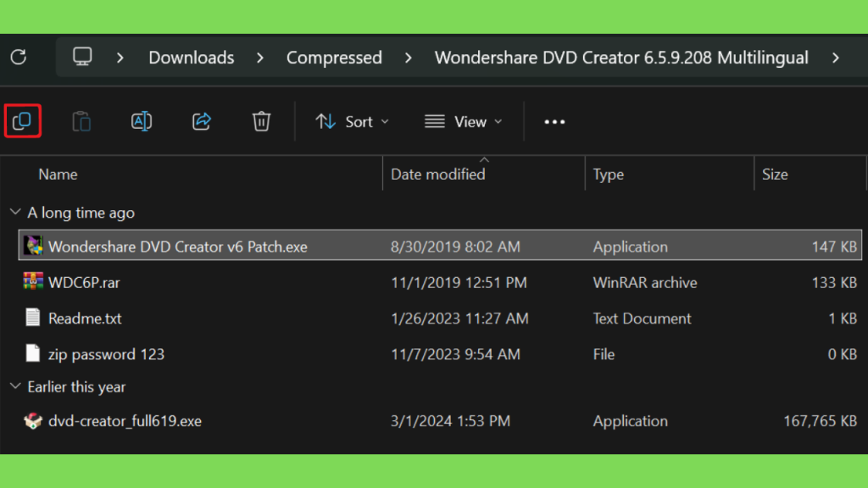Collapse the Earlier this year group

pyautogui.click(x=15, y=386)
